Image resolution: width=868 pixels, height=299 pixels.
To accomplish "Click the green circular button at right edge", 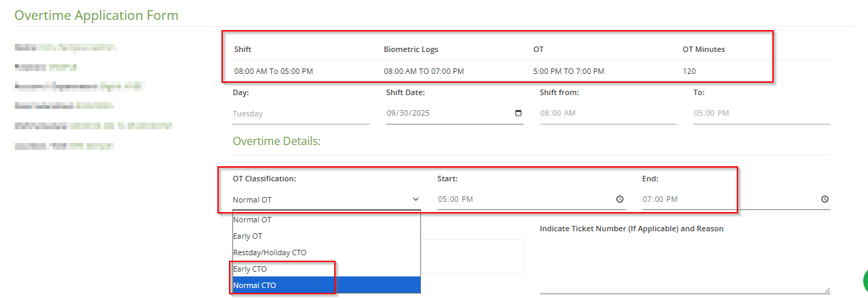I will pyautogui.click(x=864, y=280).
